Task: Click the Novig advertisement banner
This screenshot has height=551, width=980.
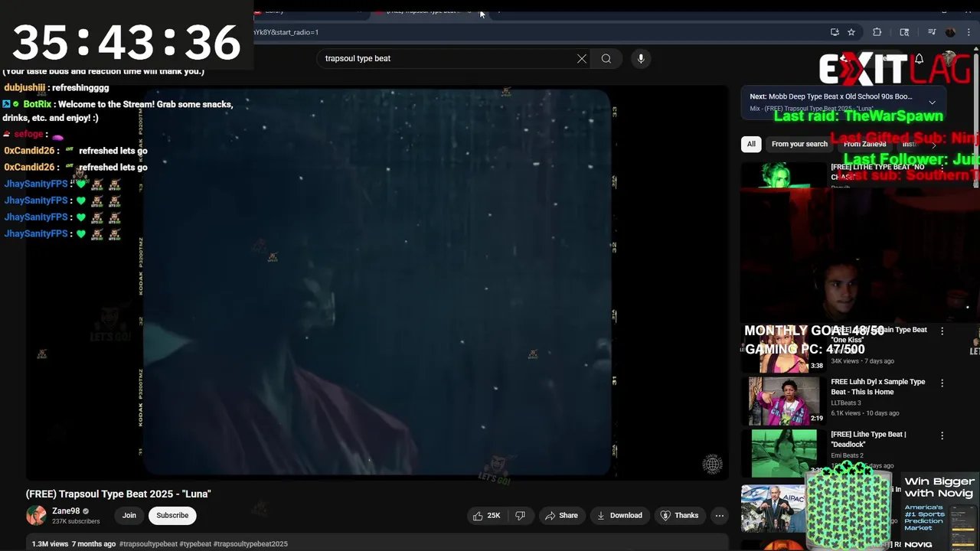Action: (x=939, y=511)
